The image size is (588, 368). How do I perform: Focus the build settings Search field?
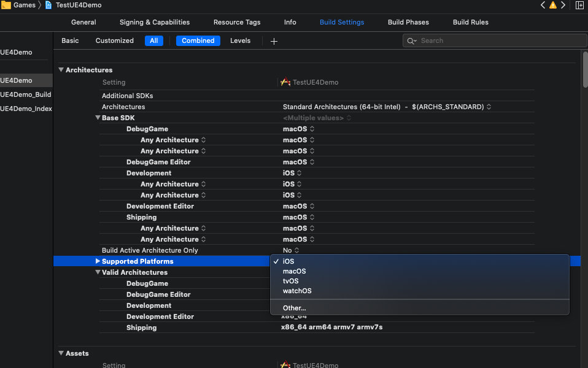(x=495, y=40)
